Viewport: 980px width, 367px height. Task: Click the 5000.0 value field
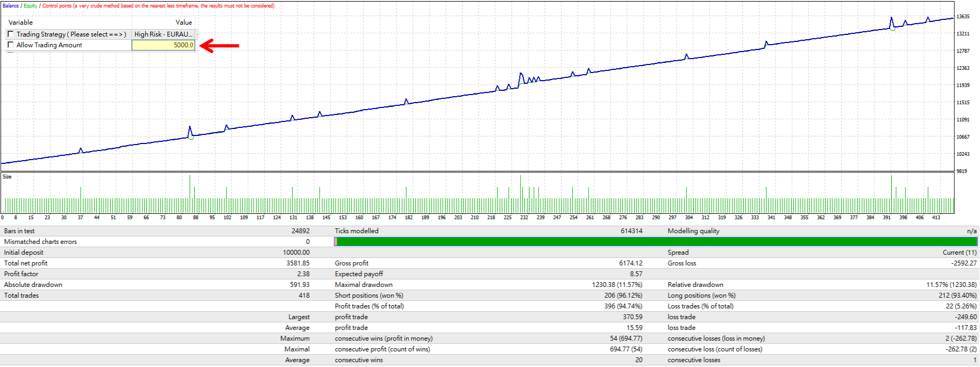pos(164,45)
